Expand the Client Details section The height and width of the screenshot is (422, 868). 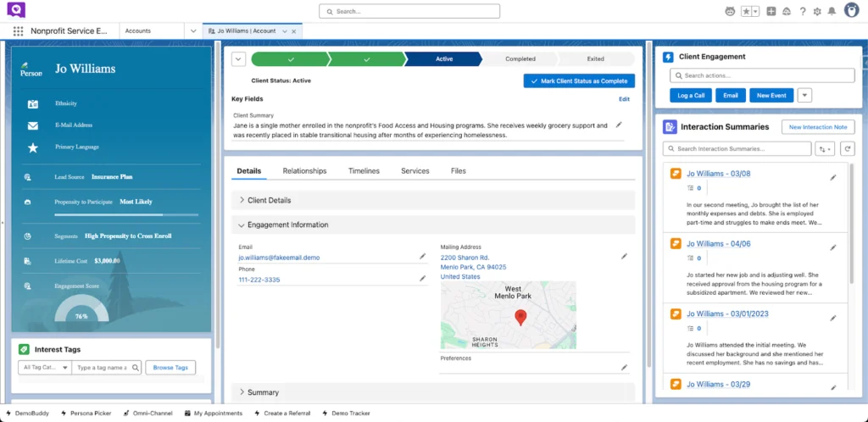point(242,200)
